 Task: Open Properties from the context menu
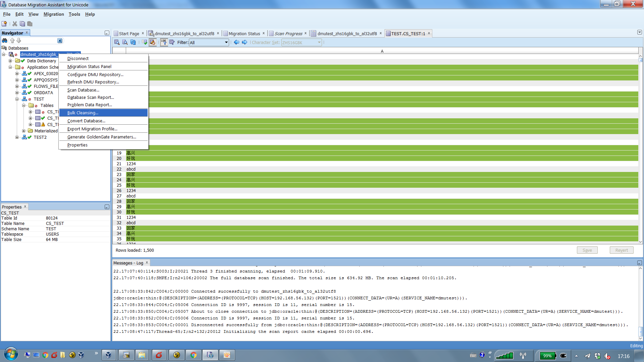[x=103, y=145]
